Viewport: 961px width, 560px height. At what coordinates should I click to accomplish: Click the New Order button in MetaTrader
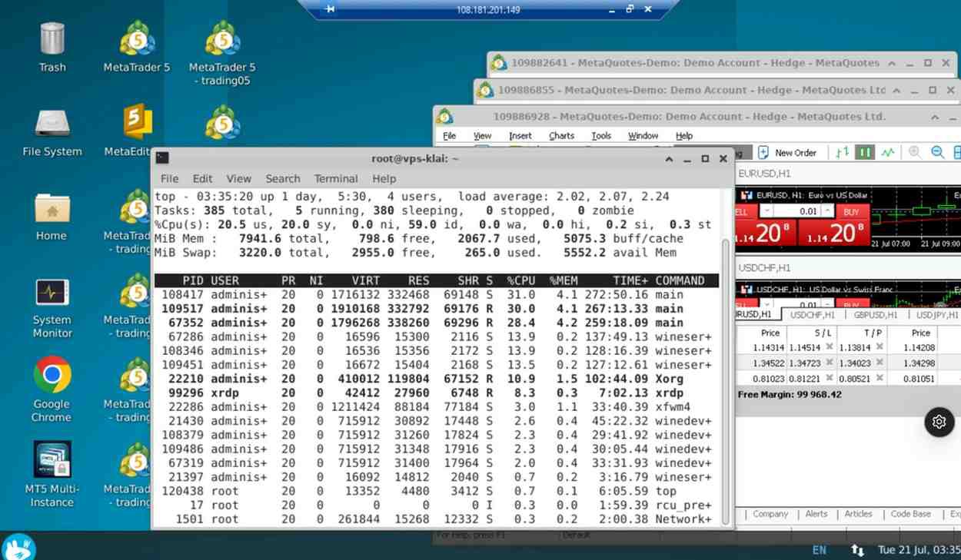[787, 152]
